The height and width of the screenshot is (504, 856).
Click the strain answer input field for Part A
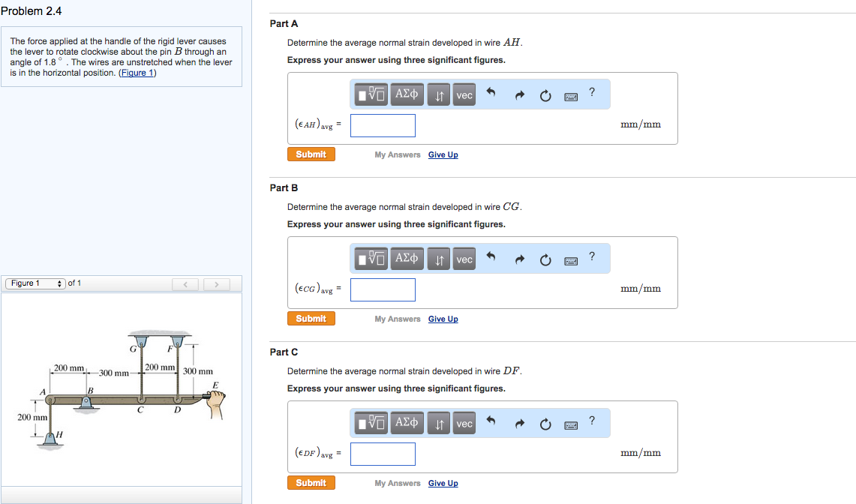pos(383,125)
